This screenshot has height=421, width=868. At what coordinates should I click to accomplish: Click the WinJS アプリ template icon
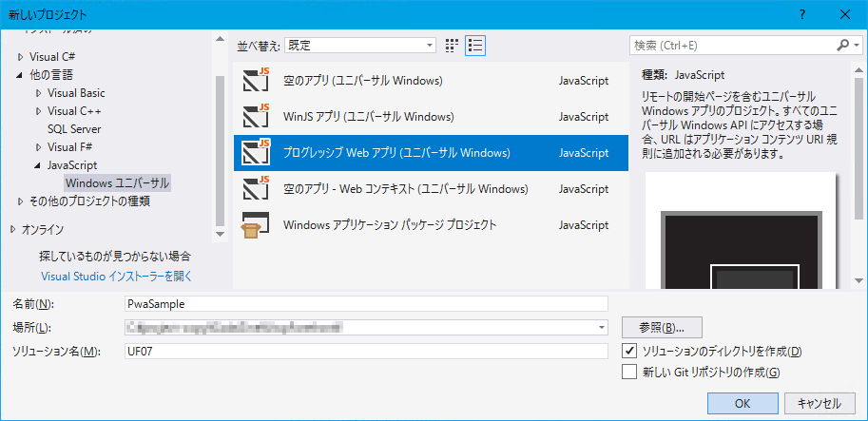256,117
